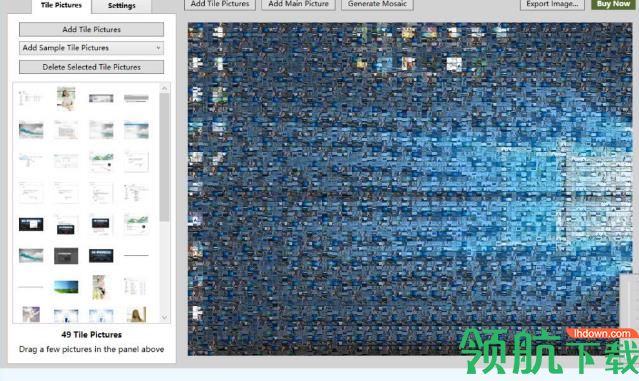Select the tall floral-dress girl thumbnail
Viewport: 639px width, 381px height.
(99, 287)
